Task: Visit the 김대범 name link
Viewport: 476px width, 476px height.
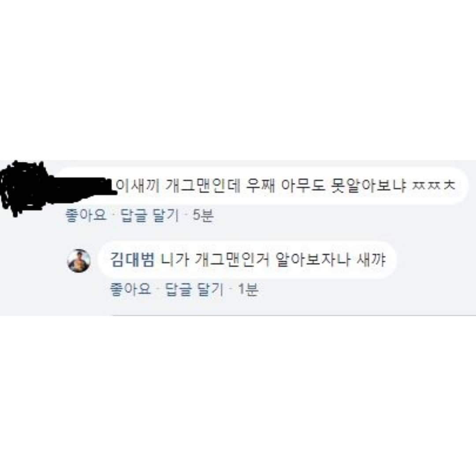Action: click(x=132, y=260)
